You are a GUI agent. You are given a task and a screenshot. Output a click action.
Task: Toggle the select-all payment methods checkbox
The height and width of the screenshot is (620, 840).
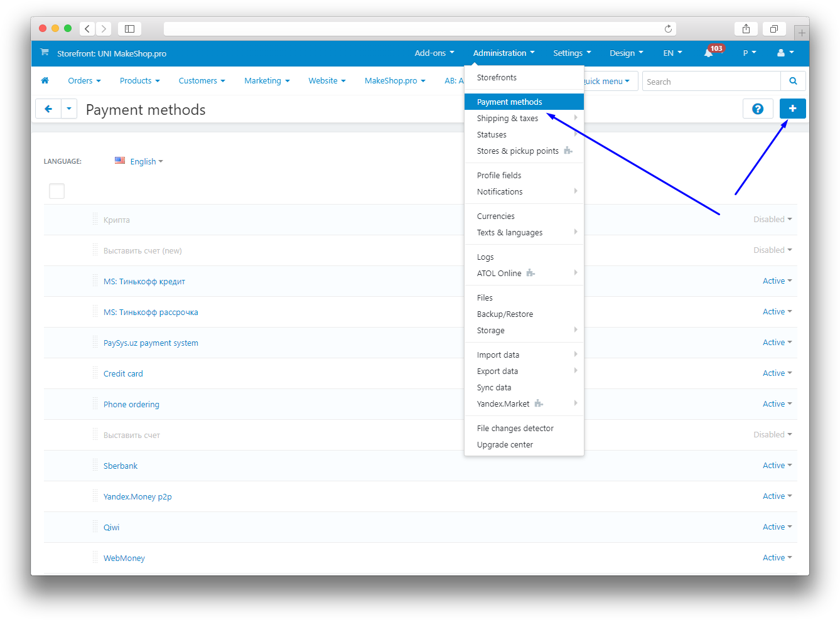click(x=57, y=191)
